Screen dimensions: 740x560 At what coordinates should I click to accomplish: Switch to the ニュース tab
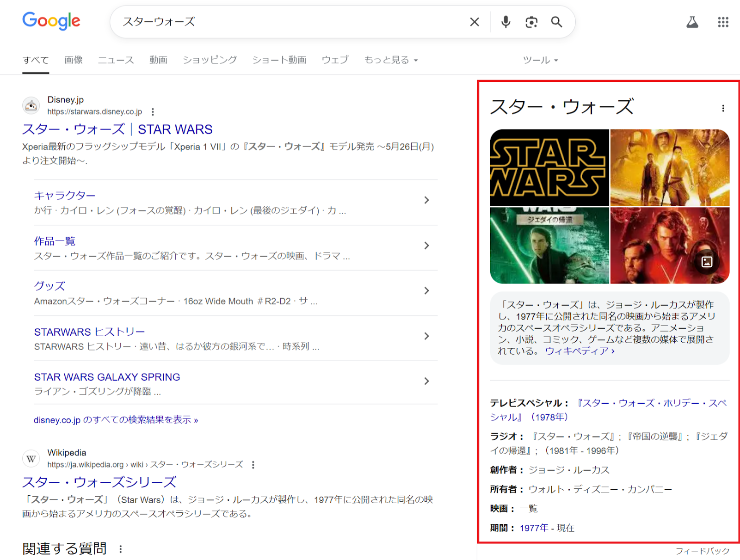click(x=116, y=60)
